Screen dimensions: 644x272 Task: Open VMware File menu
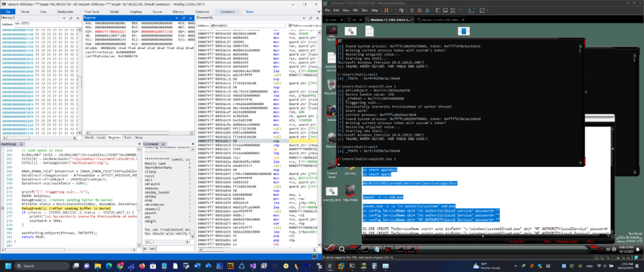328,10
